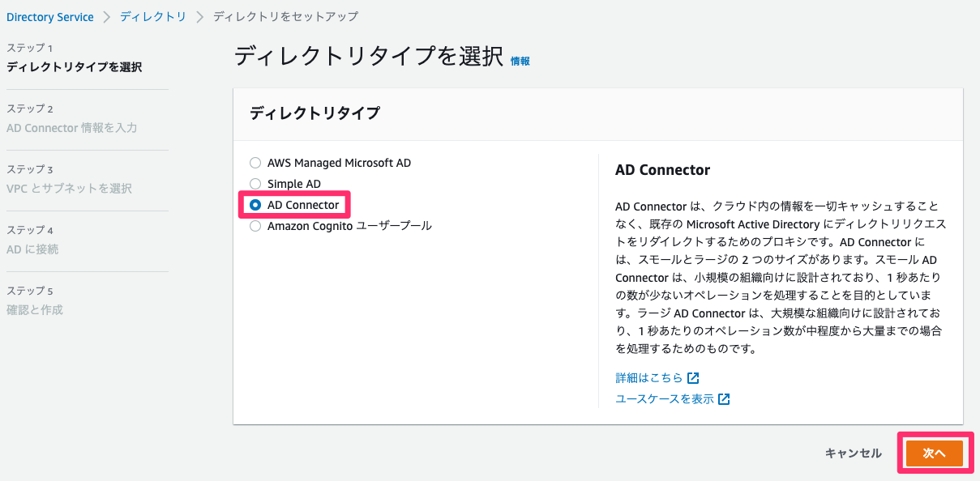Select AD Connector radio button
The width and height of the screenshot is (980, 481).
(x=255, y=205)
